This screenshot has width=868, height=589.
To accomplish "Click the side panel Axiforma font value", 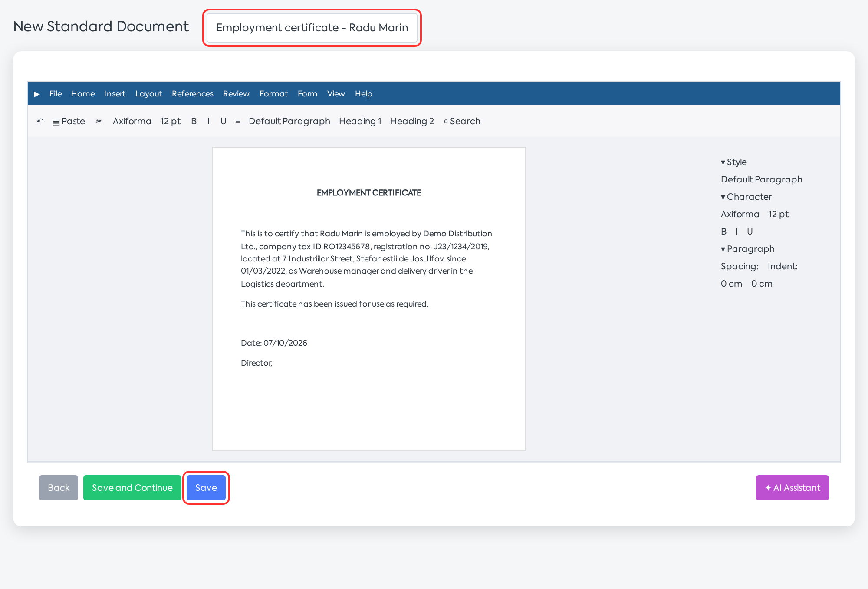I will point(740,214).
